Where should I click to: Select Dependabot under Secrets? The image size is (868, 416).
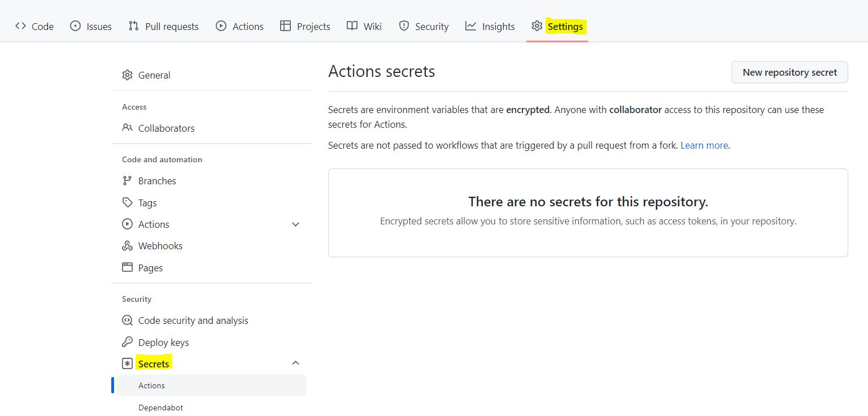click(161, 408)
